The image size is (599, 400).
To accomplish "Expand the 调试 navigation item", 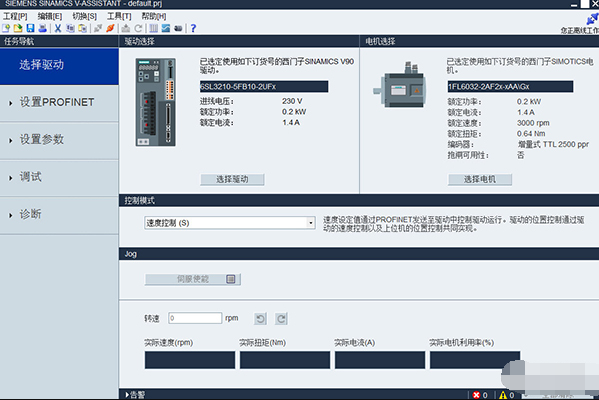I will [x=59, y=177].
